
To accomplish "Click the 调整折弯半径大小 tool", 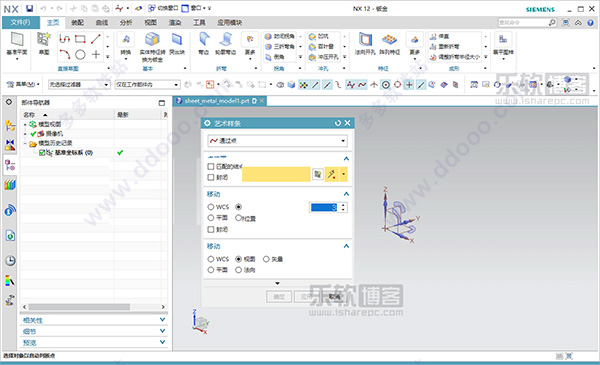I will (x=454, y=57).
